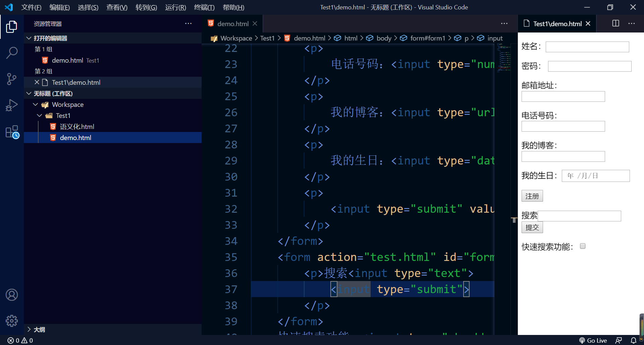
Task: Click the errors and warnings indicator
Action: point(19,340)
